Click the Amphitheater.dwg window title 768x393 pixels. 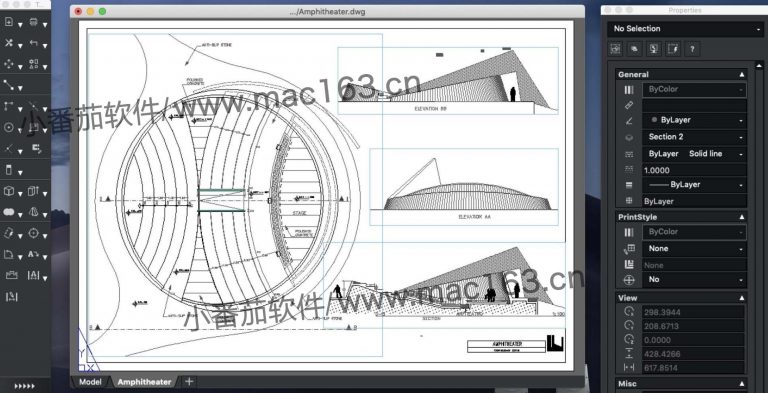(327, 11)
